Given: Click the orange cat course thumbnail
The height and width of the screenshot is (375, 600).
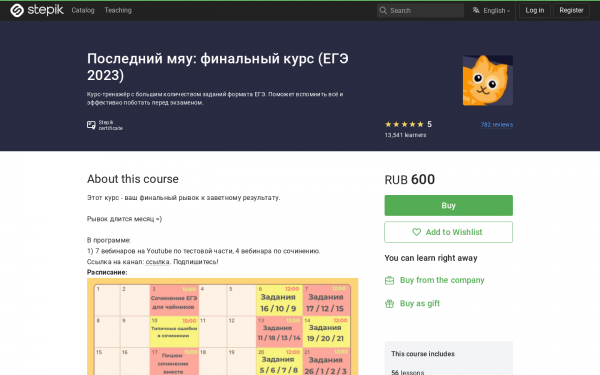Looking at the screenshot, I should click(488, 80).
